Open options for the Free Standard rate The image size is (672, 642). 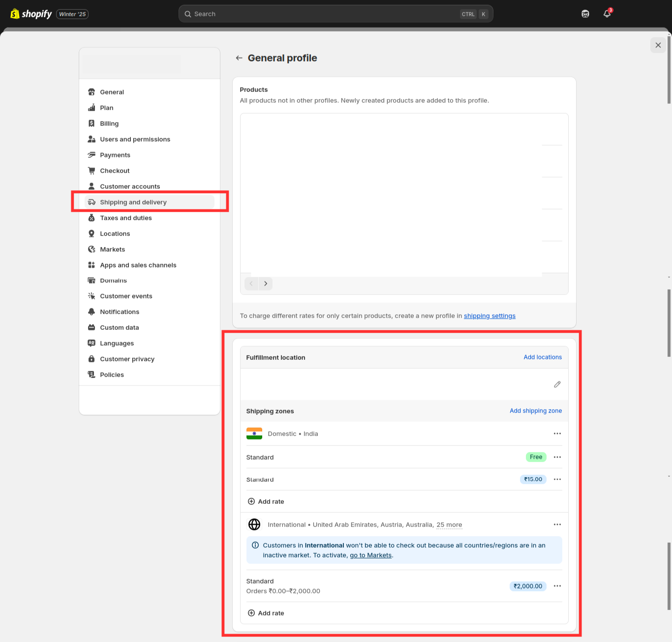coord(557,457)
